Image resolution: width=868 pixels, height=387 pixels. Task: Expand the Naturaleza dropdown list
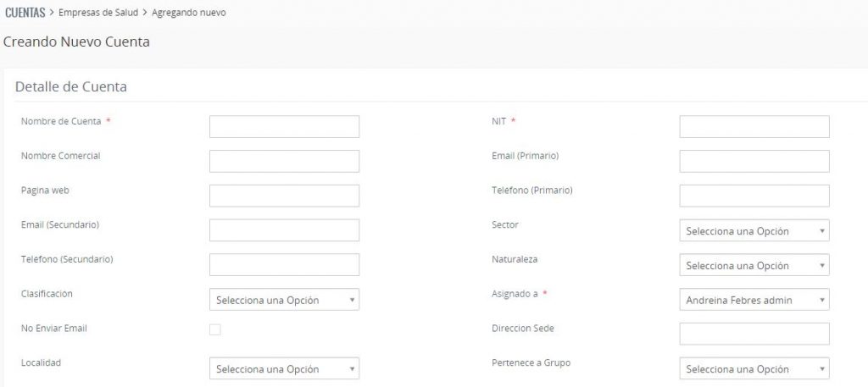pos(754,265)
